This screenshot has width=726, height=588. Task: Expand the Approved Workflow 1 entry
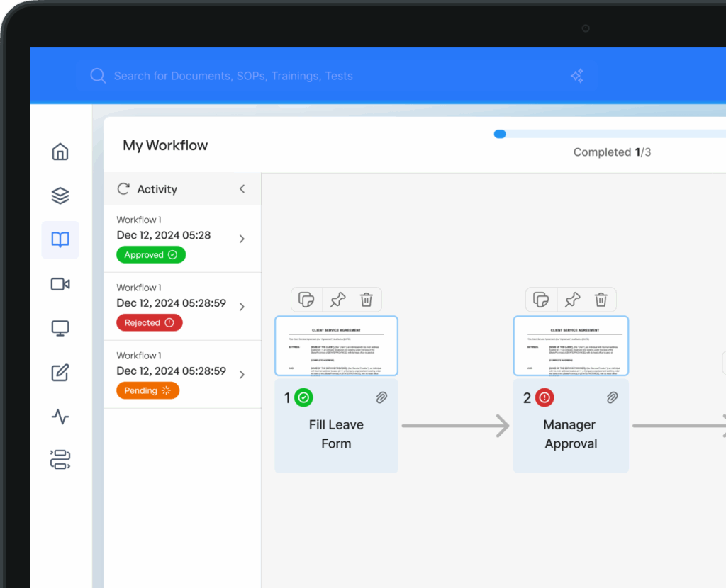pyautogui.click(x=242, y=239)
